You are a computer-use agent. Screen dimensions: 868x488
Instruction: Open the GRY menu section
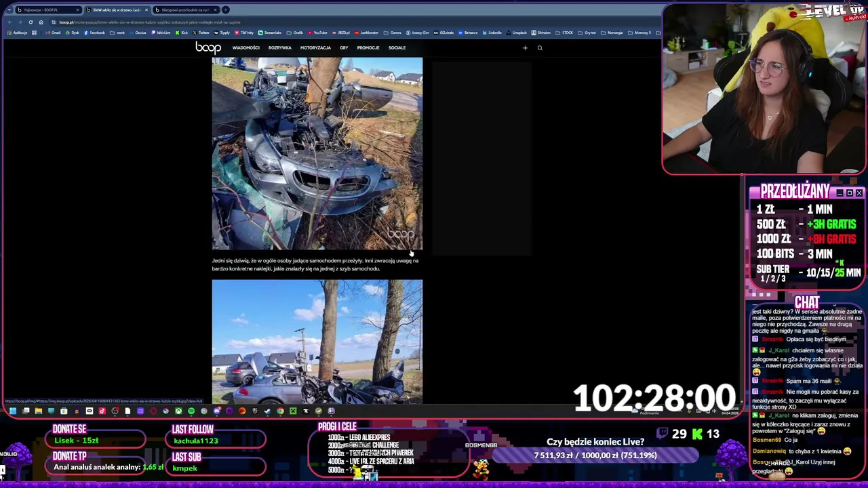click(x=344, y=47)
